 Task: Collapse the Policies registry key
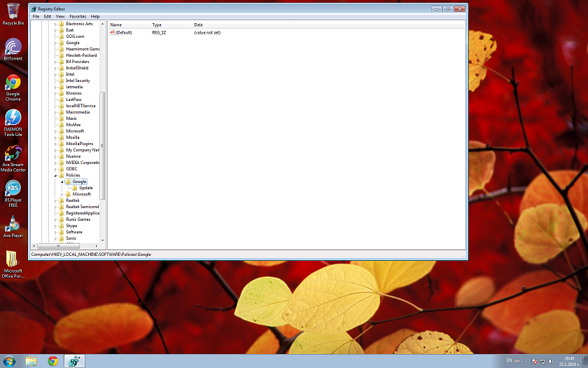pyautogui.click(x=57, y=175)
